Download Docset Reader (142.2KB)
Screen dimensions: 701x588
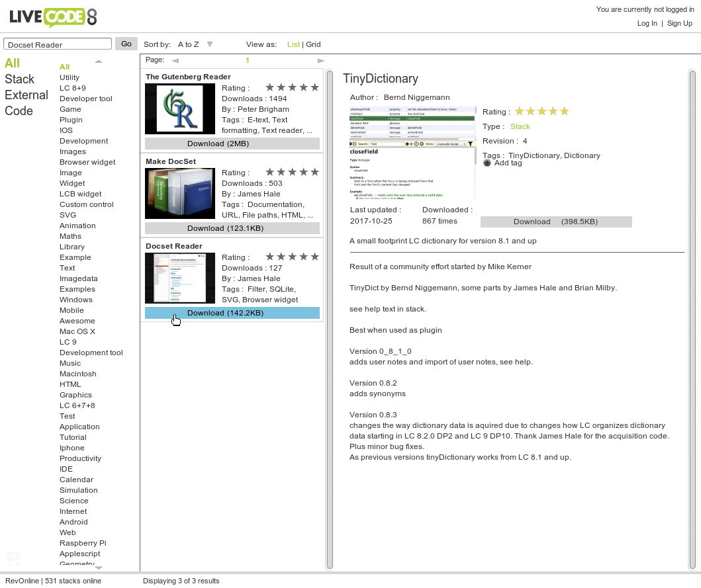point(232,313)
